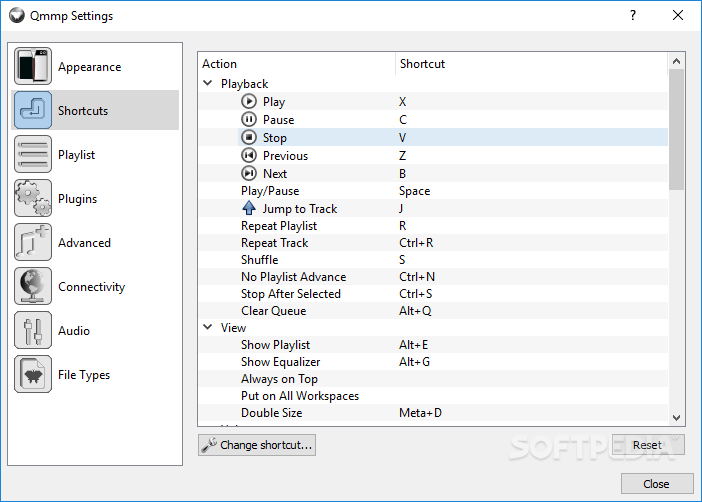Open the Appearance settings icon
The image size is (702, 502).
(x=33, y=66)
